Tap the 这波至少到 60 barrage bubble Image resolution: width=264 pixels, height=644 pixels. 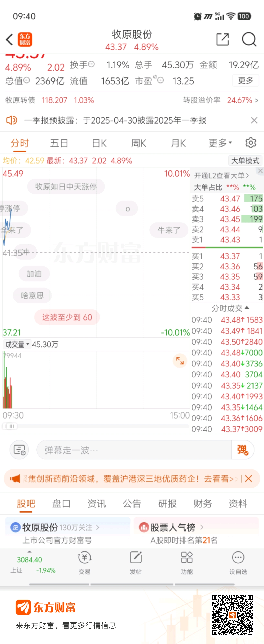(67, 317)
